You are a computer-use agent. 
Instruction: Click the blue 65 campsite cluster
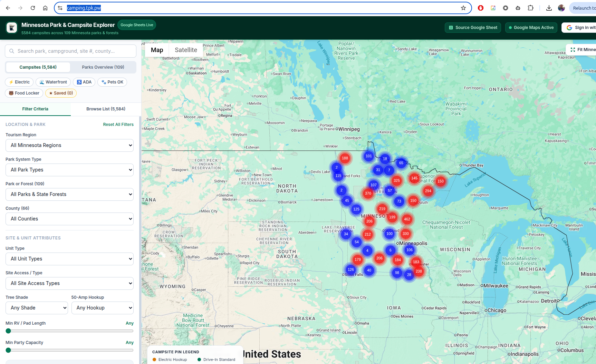pyautogui.click(x=401, y=163)
